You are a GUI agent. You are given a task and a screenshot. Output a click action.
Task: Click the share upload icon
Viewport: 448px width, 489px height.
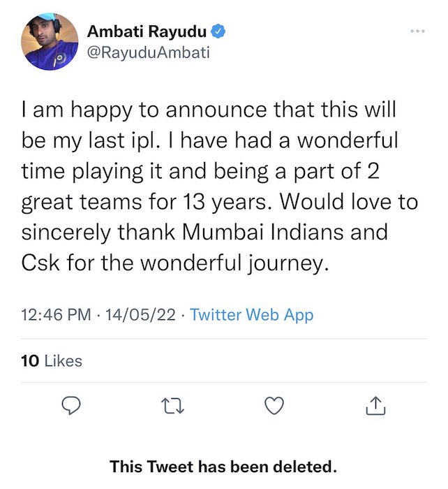point(375,405)
